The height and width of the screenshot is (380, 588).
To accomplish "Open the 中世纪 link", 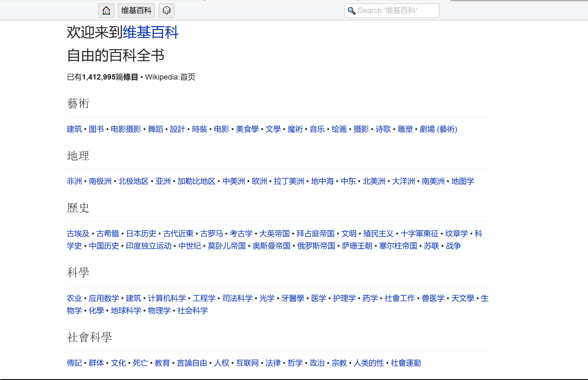I will pos(190,246).
